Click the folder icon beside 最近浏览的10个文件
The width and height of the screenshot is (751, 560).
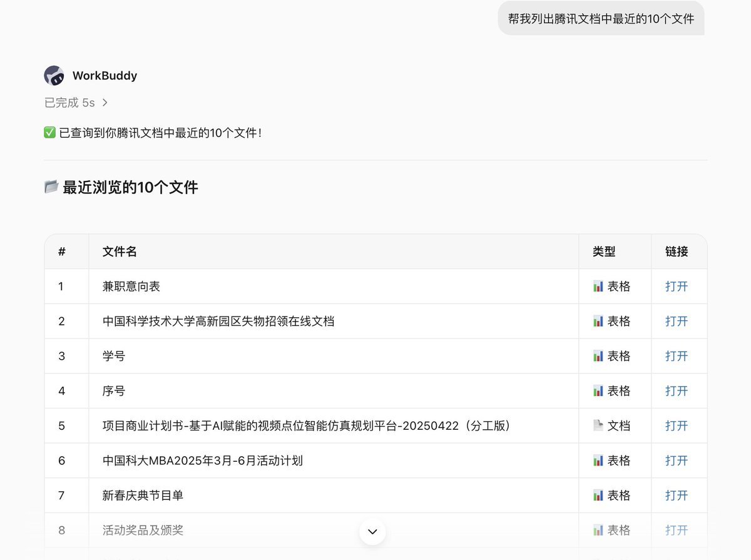(51, 187)
